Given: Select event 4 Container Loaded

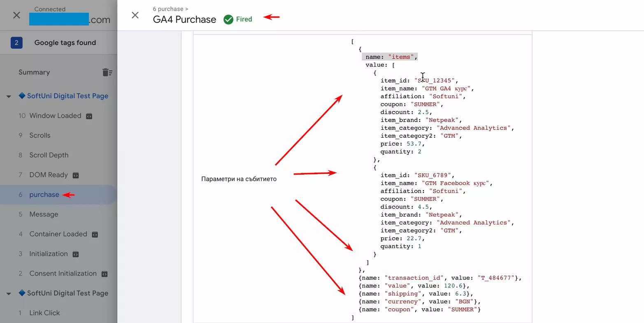Looking at the screenshot, I should pos(58,234).
